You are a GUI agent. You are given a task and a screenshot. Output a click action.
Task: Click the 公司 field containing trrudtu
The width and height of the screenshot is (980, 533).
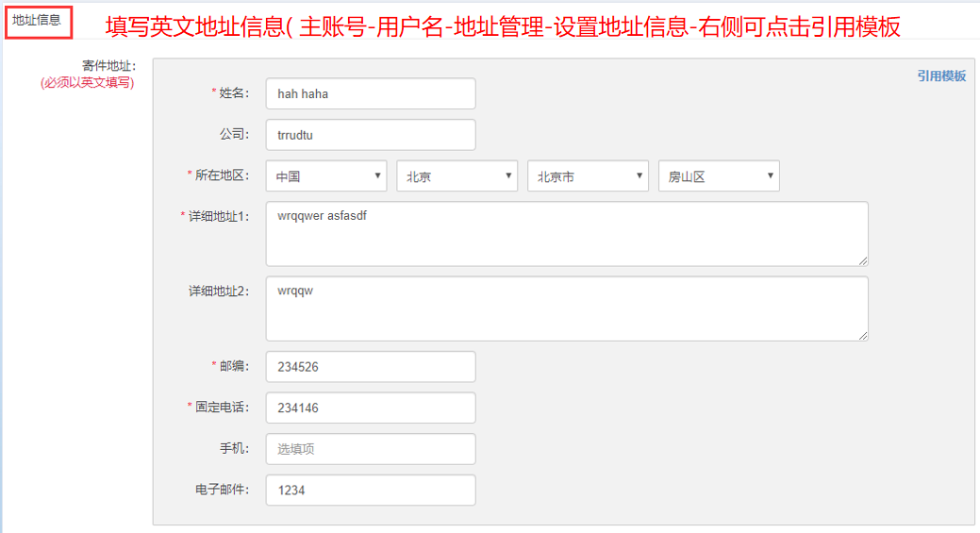(x=371, y=135)
